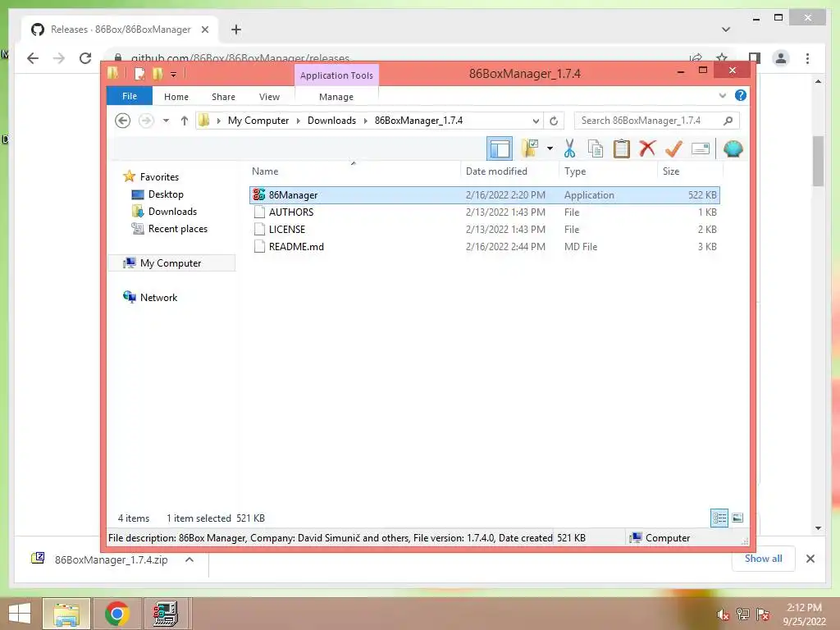
Task: Expand address bar history dropdown
Action: (535, 121)
